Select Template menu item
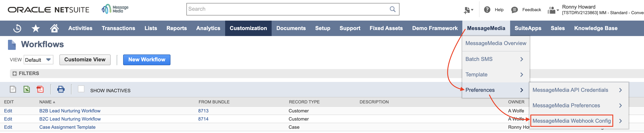 click(x=496, y=75)
